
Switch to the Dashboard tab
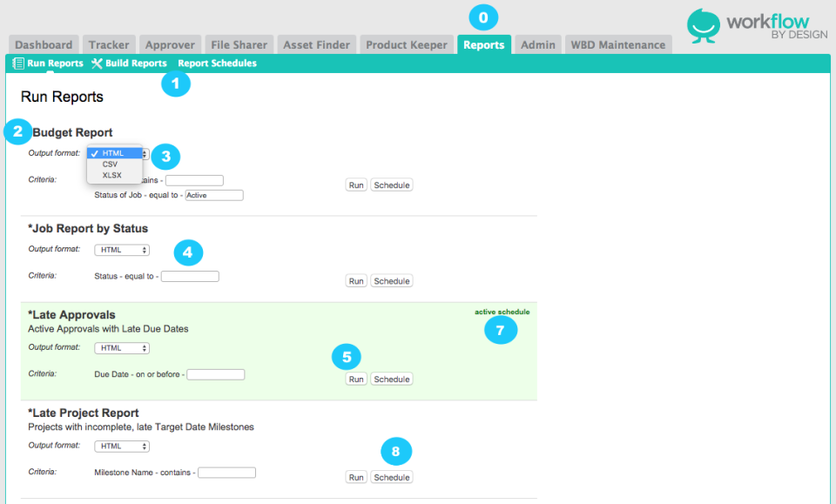(43, 44)
